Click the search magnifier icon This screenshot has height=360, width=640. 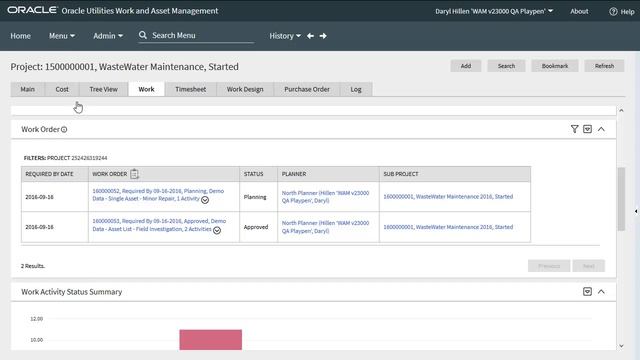[x=142, y=35]
